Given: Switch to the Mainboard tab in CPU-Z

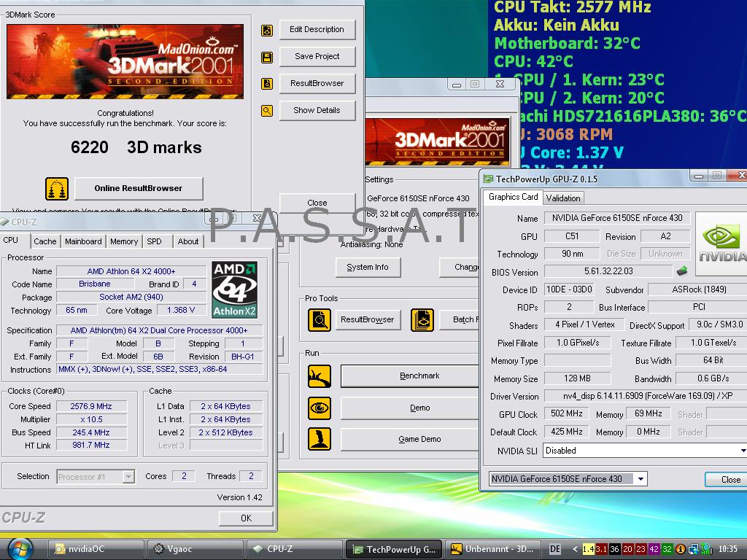Looking at the screenshot, I should pyautogui.click(x=83, y=241).
